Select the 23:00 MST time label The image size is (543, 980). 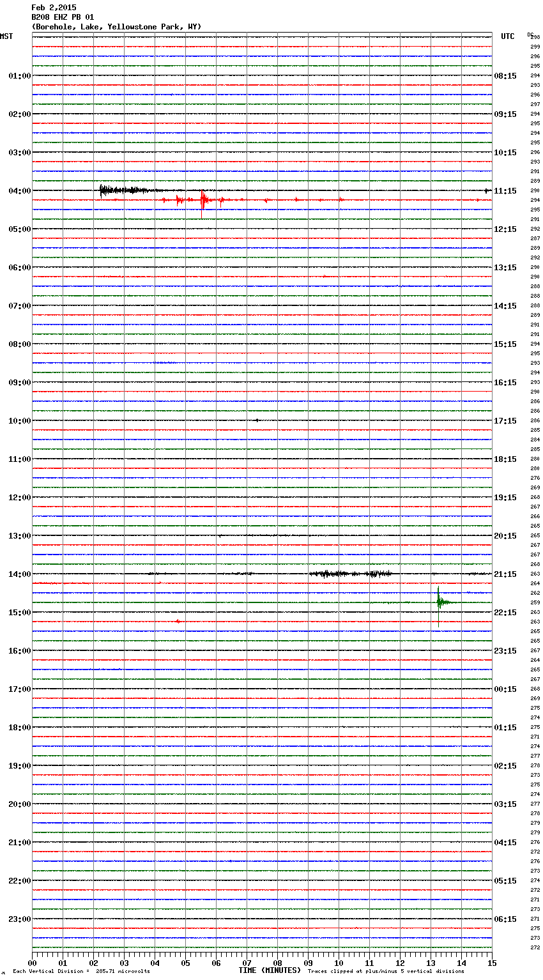click(19, 919)
